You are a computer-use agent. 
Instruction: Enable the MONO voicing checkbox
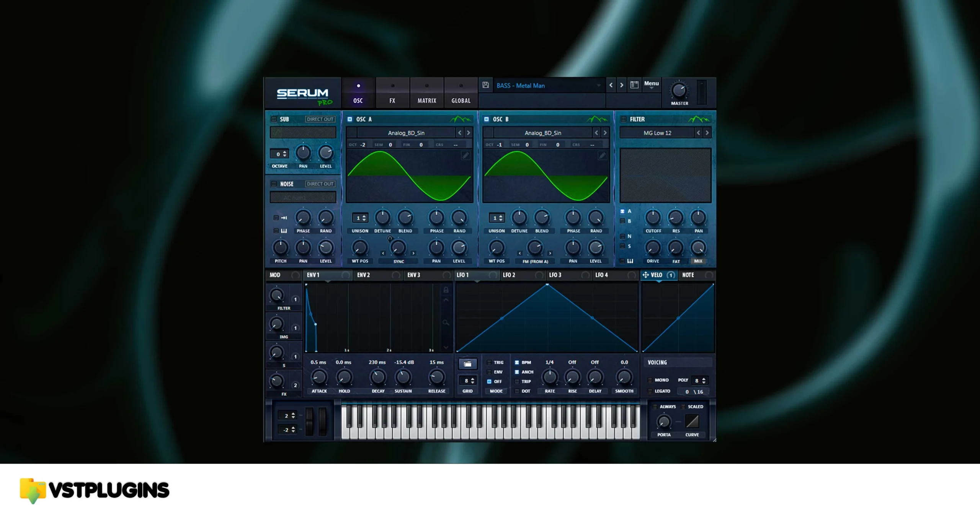click(650, 380)
